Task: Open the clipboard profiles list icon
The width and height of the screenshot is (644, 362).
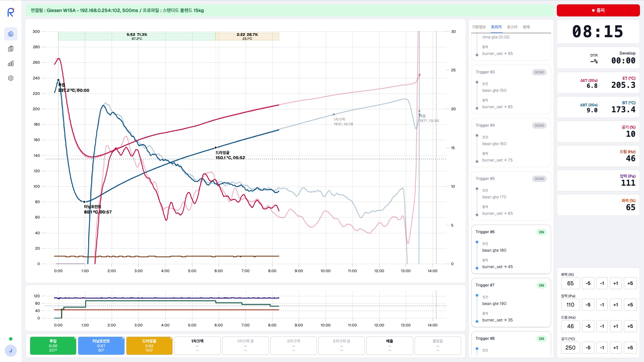Action: 11,49
